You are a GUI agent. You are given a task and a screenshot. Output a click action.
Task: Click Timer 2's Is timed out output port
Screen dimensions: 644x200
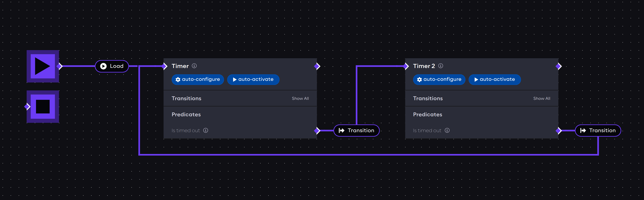[x=559, y=131]
